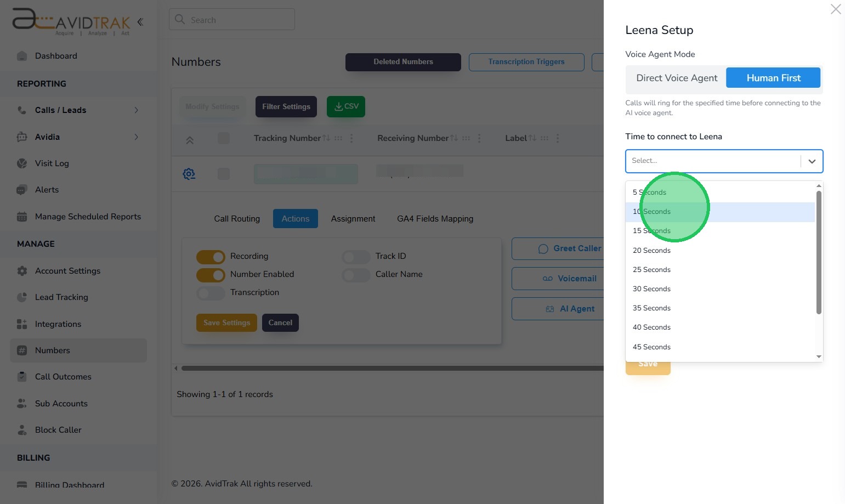Click the Call Outcomes clipboard icon
Viewport: 845px width, 504px height.
22,377
